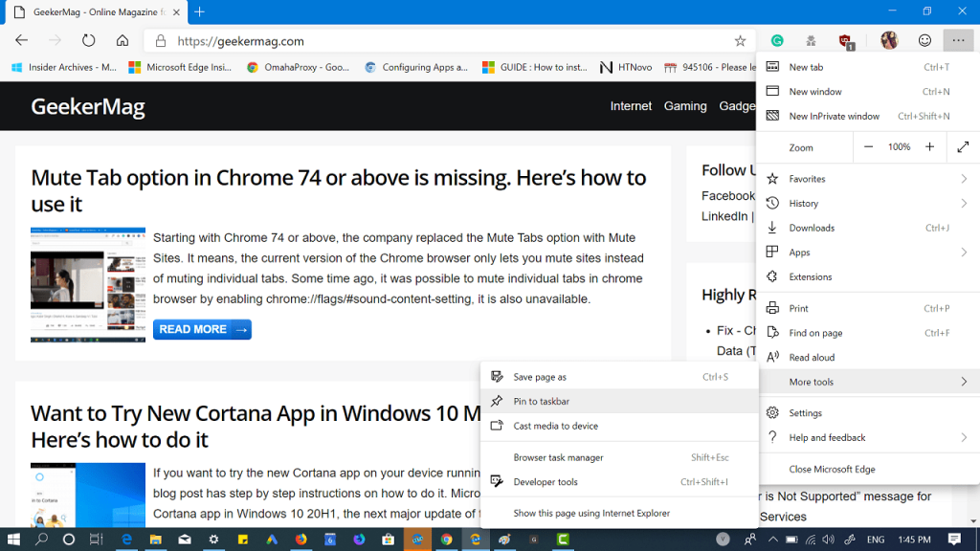Viewport: 980px width, 551px height.
Task: Add this page to favorites with the star
Action: pyautogui.click(x=740, y=41)
